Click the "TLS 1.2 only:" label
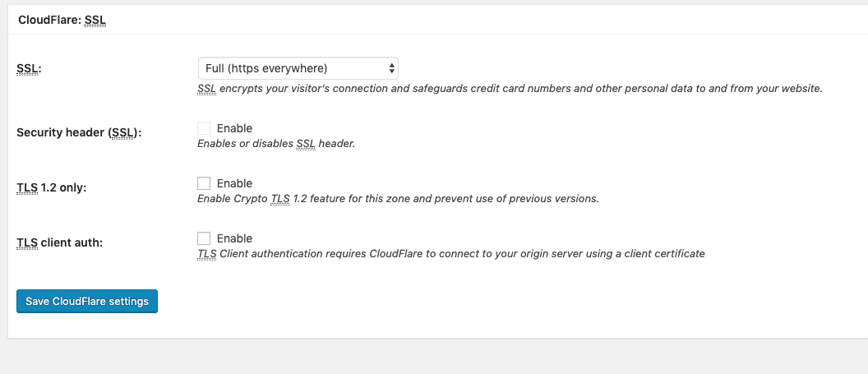868x374 pixels. coord(51,187)
